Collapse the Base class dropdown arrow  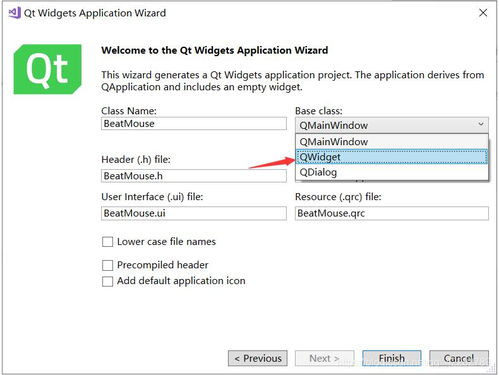(x=481, y=124)
